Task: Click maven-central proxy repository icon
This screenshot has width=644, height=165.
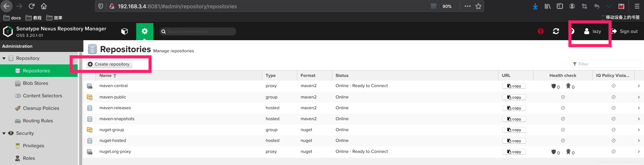Action: click(90, 86)
